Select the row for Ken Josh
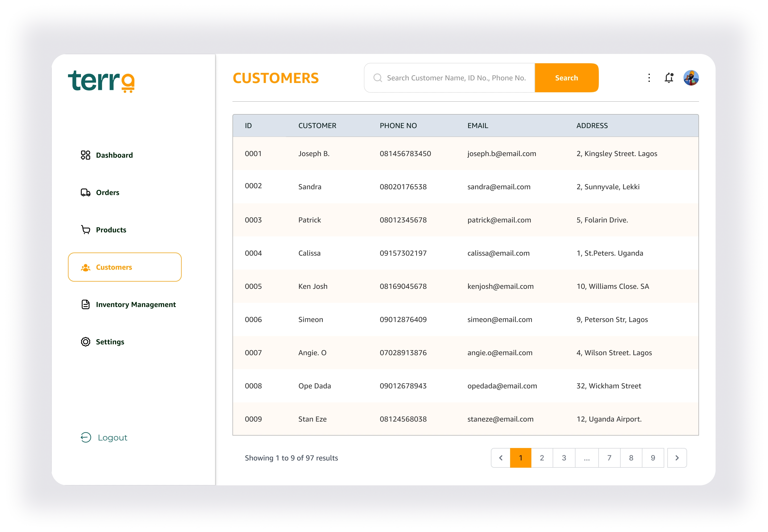768x532 pixels. [465, 286]
